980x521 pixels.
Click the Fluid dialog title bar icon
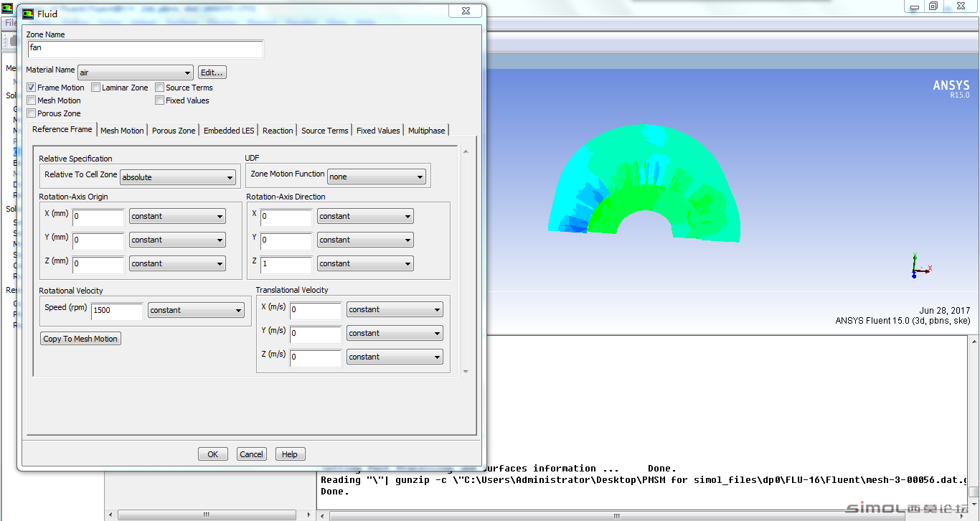click(28, 14)
